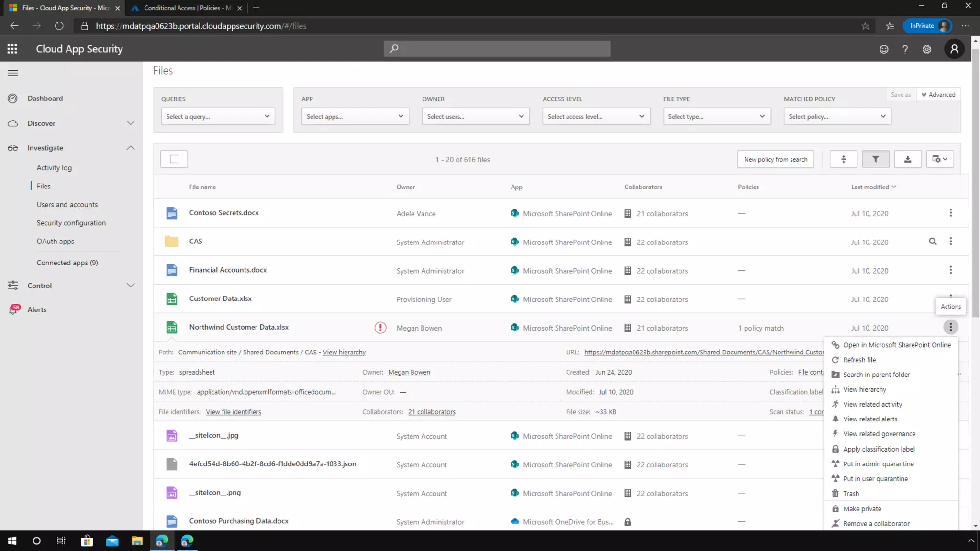Choose Put in admin quarantine

click(878, 464)
